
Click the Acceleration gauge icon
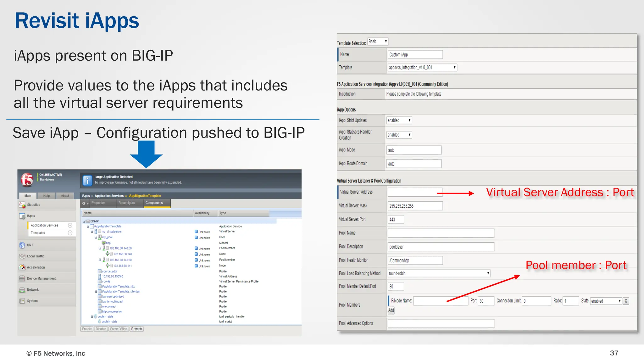pos(22,267)
